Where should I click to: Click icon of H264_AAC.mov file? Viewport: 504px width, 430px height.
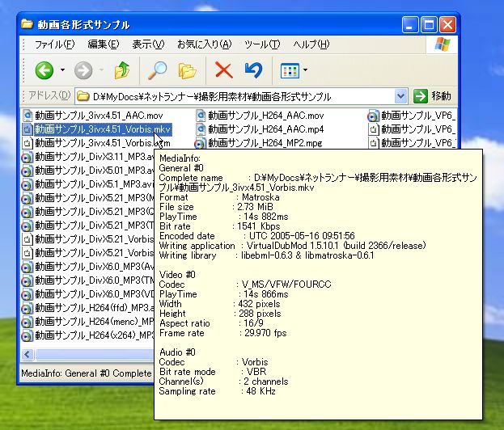point(201,116)
